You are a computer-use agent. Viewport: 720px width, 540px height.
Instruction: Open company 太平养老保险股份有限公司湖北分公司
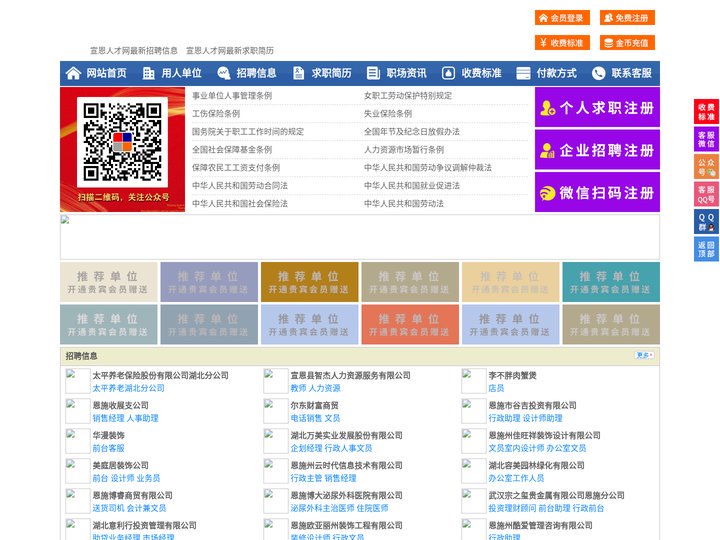tap(161, 375)
